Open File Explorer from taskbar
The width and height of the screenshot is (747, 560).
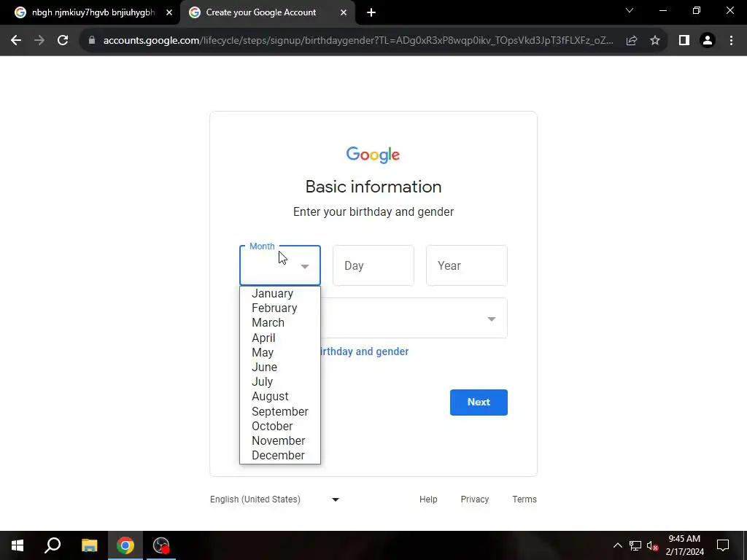pos(89,545)
